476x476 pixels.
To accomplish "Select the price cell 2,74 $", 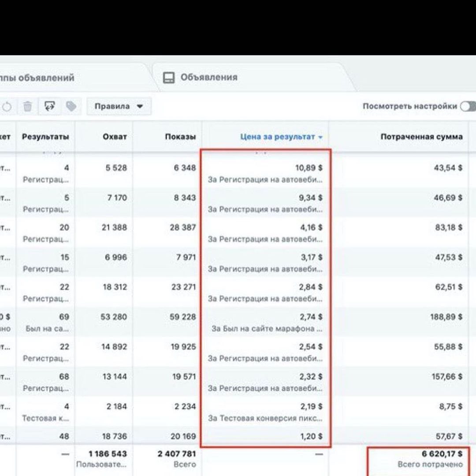I will point(311,317).
